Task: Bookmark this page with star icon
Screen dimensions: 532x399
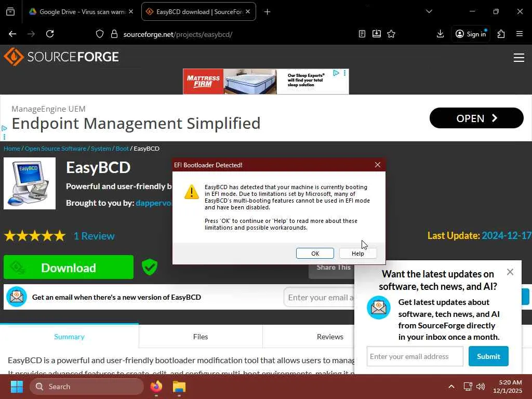Action: 391,34
